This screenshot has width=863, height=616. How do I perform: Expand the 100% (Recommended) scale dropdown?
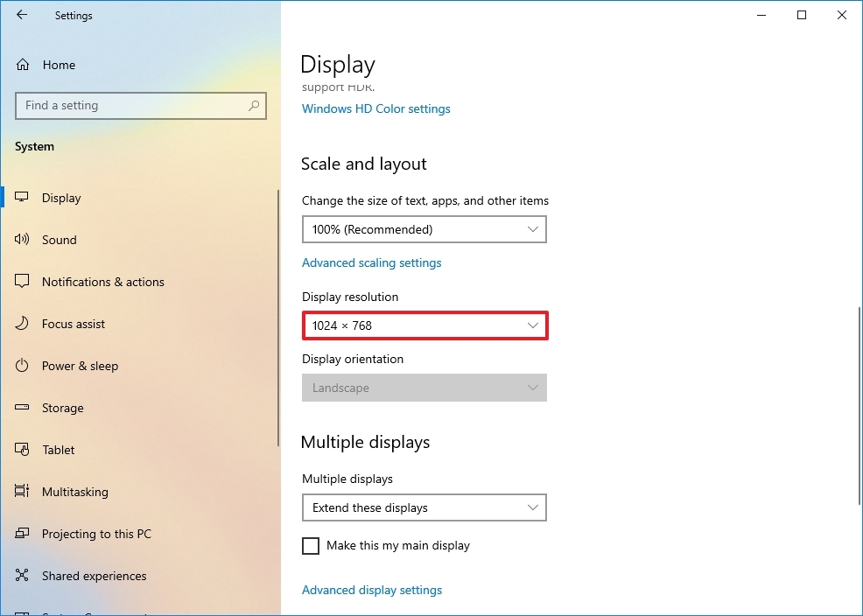point(424,229)
